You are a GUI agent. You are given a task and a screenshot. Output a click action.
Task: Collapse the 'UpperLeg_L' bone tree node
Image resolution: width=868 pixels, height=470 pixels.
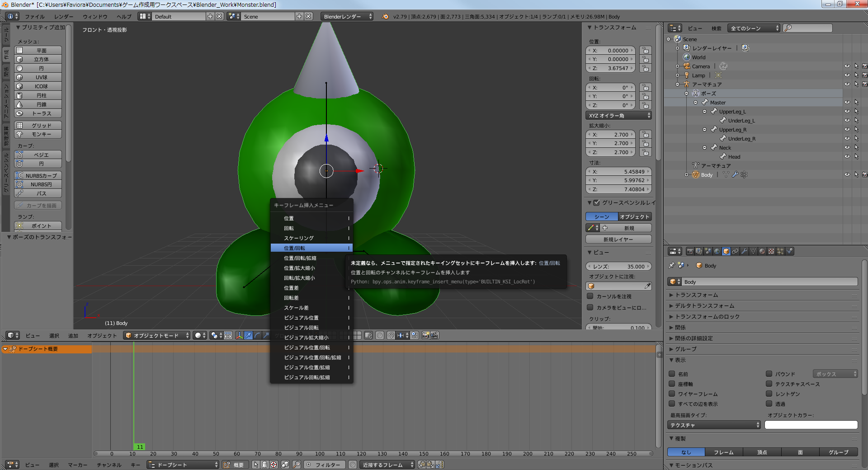click(x=704, y=111)
